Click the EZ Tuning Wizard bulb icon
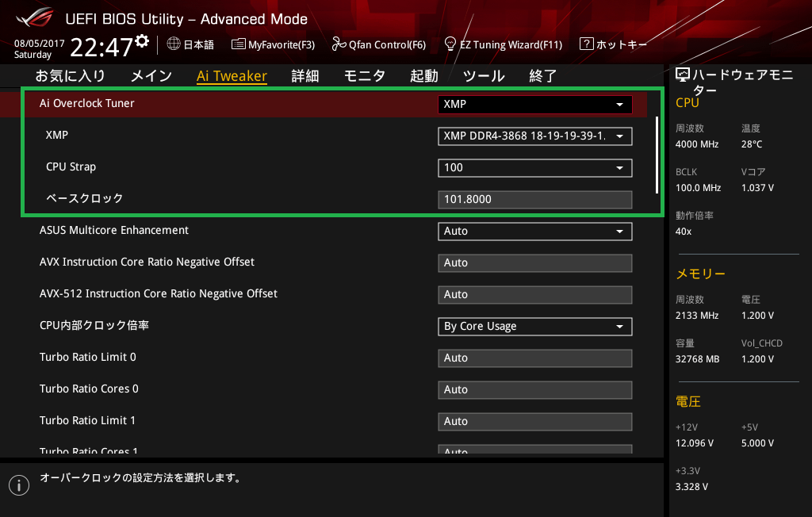Image resolution: width=812 pixels, height=517 pixels. pos(450,44)
